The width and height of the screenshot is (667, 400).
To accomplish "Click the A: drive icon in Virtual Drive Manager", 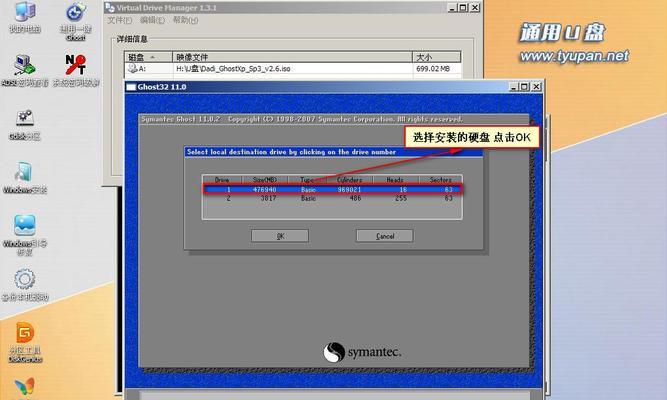I will coord(133,69).
